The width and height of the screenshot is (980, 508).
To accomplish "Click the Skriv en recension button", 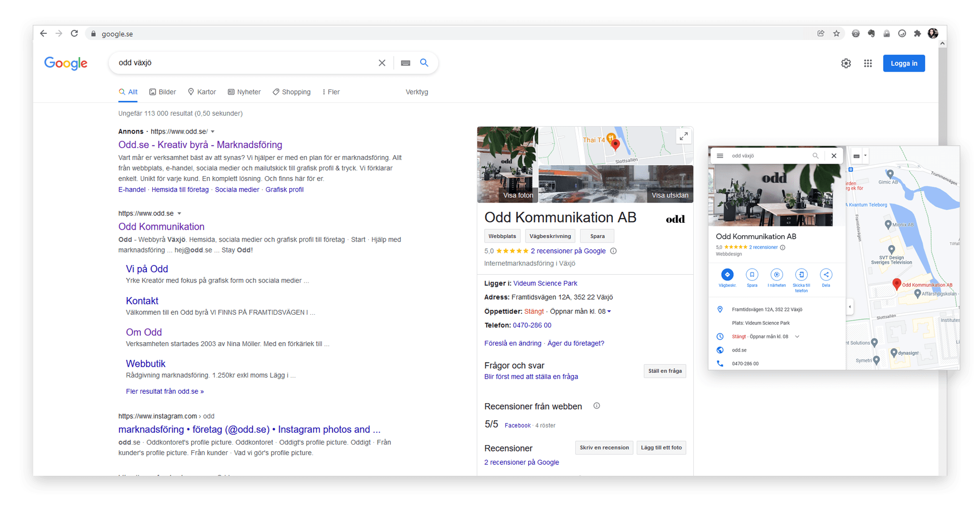I will click(x=604, y=448).
